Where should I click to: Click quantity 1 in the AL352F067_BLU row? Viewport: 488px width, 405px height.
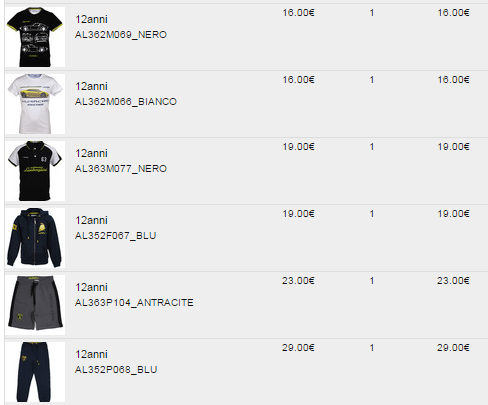coord(372,214)
